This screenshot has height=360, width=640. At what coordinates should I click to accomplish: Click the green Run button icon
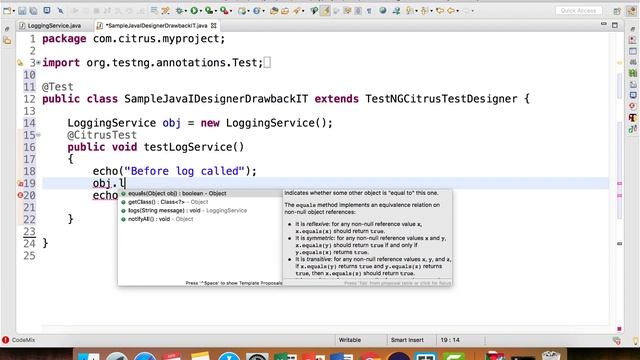coord(194,11)
